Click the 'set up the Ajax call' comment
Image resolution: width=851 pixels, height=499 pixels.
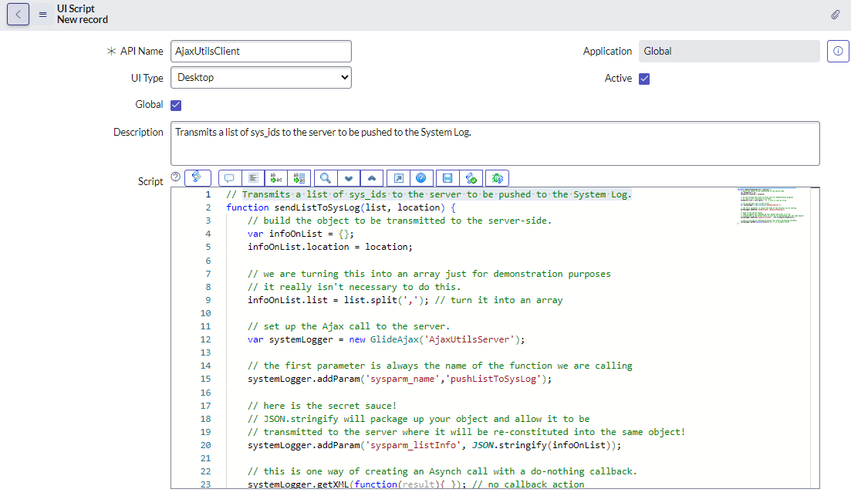349,326
